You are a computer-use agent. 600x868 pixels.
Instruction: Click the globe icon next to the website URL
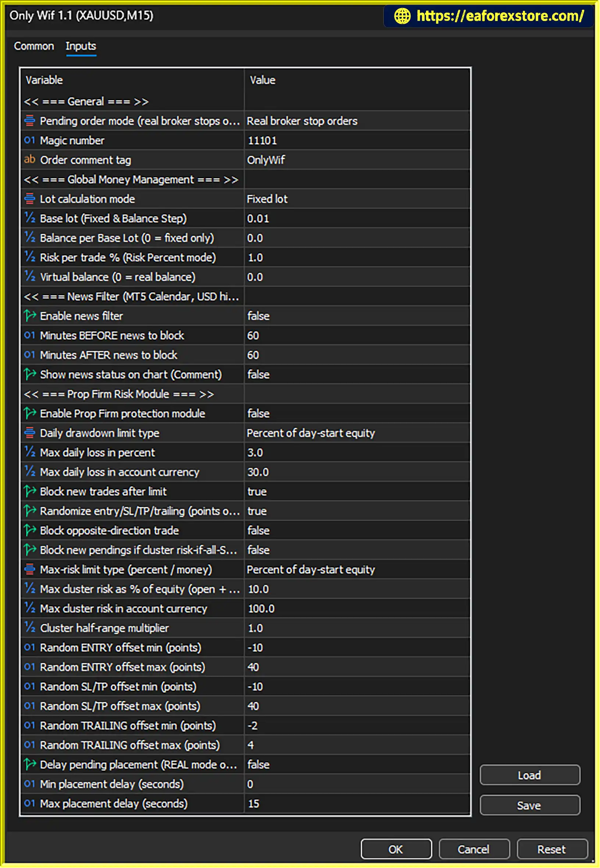402,16
